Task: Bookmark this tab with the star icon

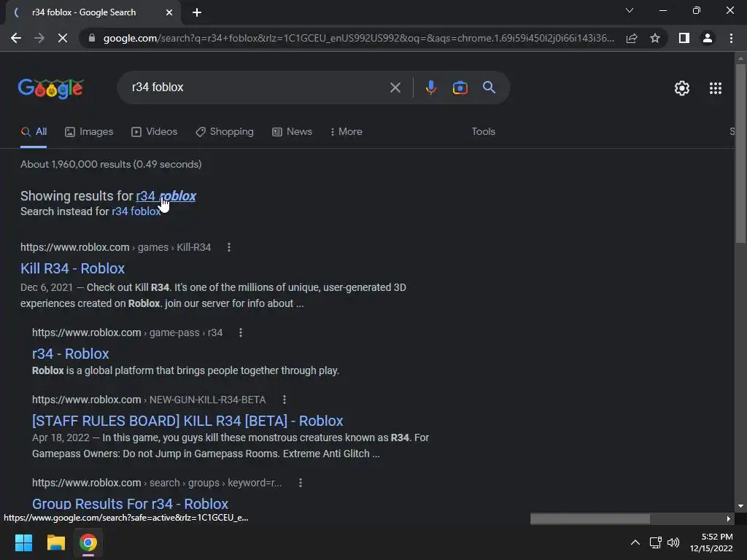Action: click(x=655, y=38)
